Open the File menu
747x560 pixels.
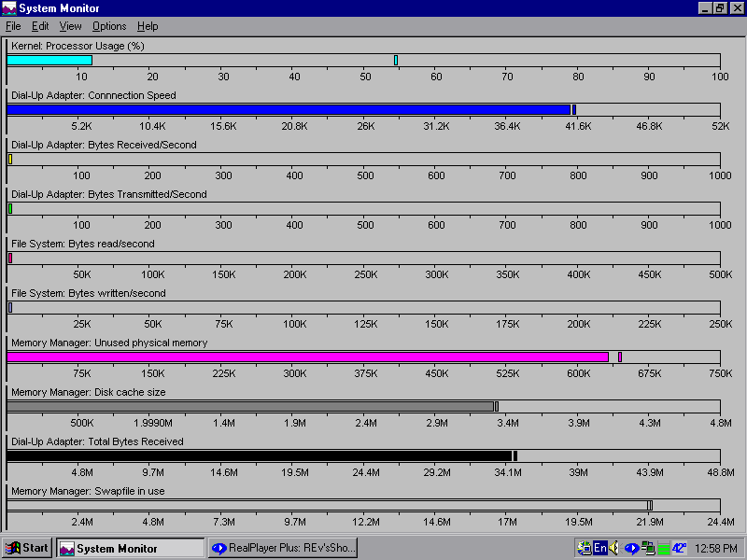click(13, 26)
